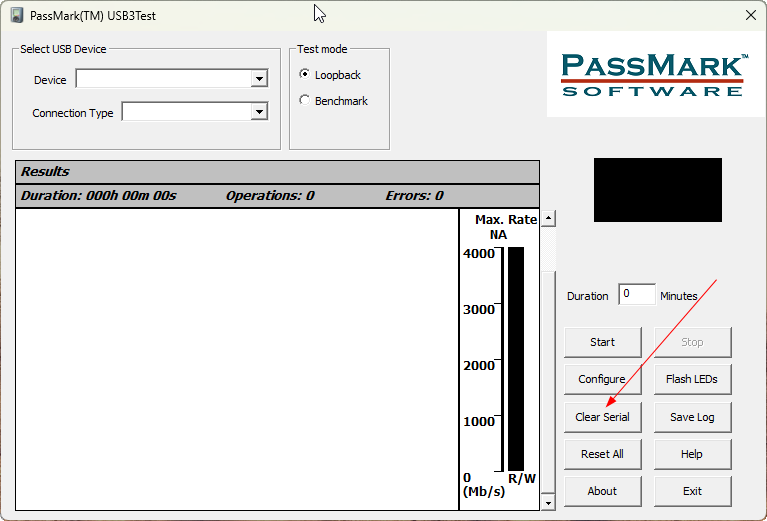Viewport: 767px width, 521px height.
Task: Open the Device dropdown list
Action: [259, 79]
